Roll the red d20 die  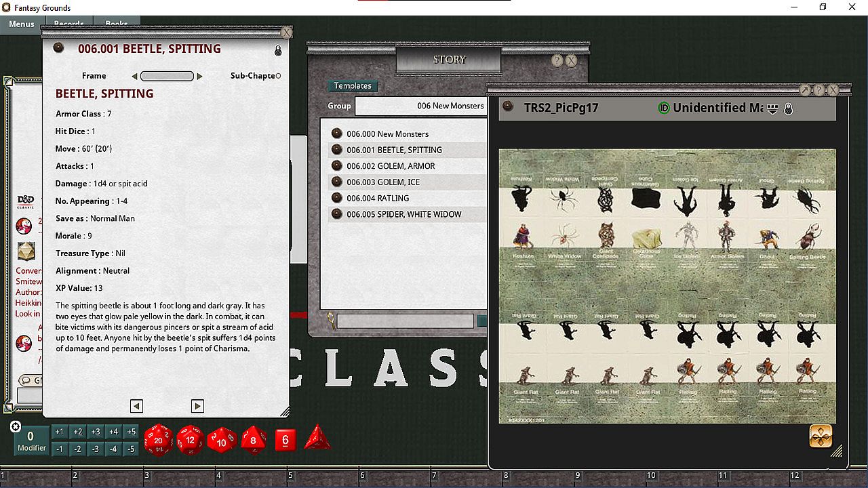[158, 440]
